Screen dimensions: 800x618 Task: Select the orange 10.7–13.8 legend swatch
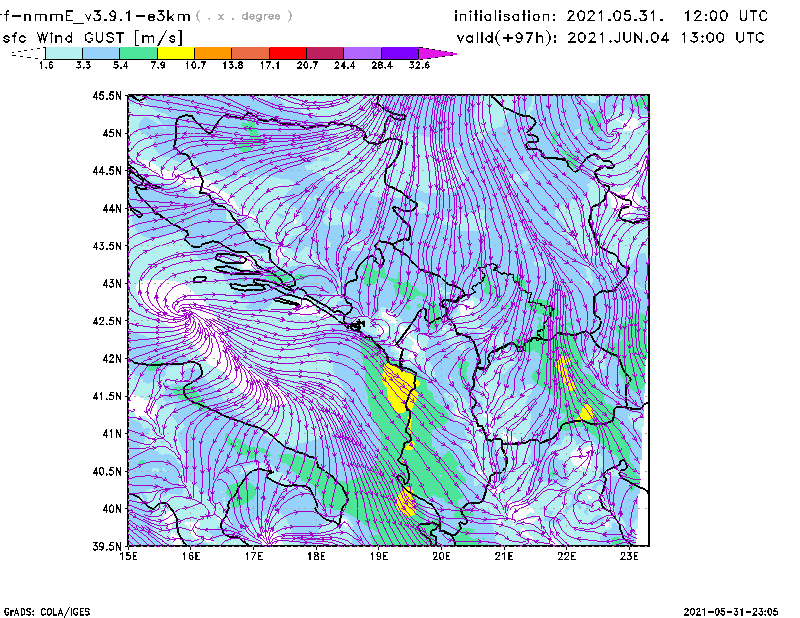point(213,53)
